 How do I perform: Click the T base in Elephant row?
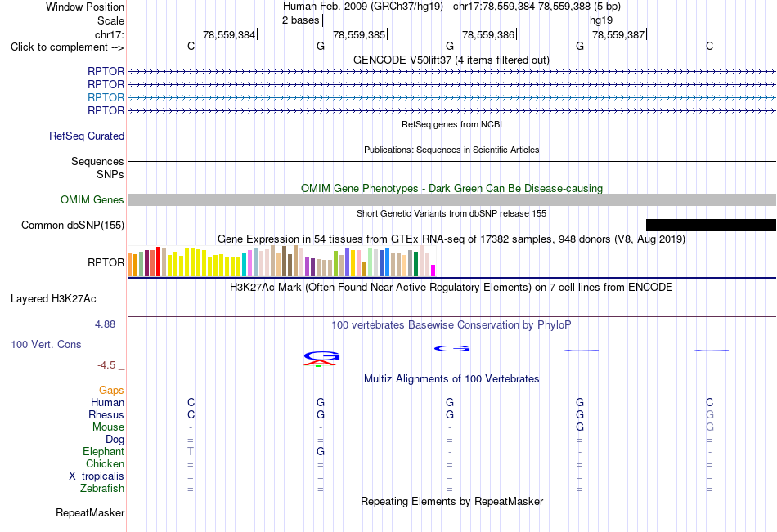click(x=191, y=451)
